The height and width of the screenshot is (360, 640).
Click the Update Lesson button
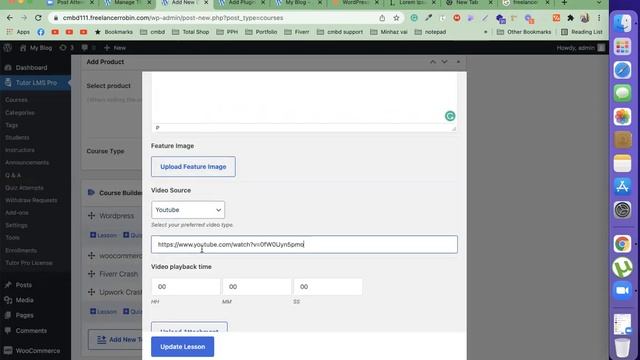[x=182, y=347]
